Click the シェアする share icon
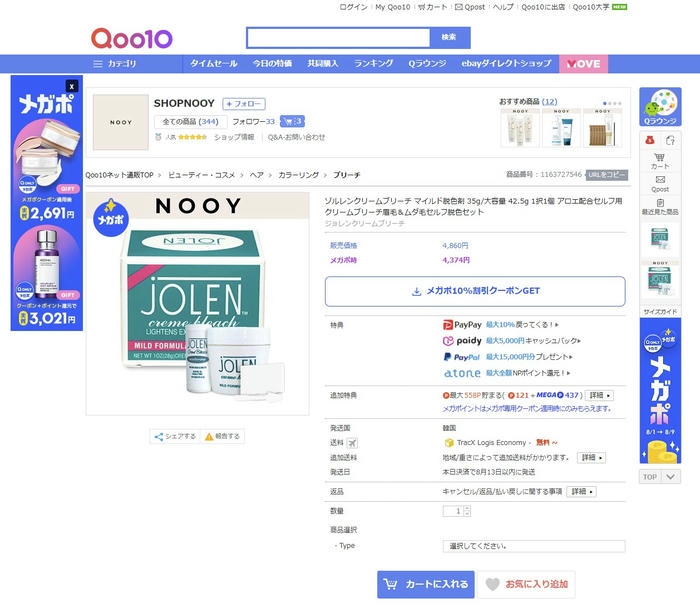 tap(158, 437)
